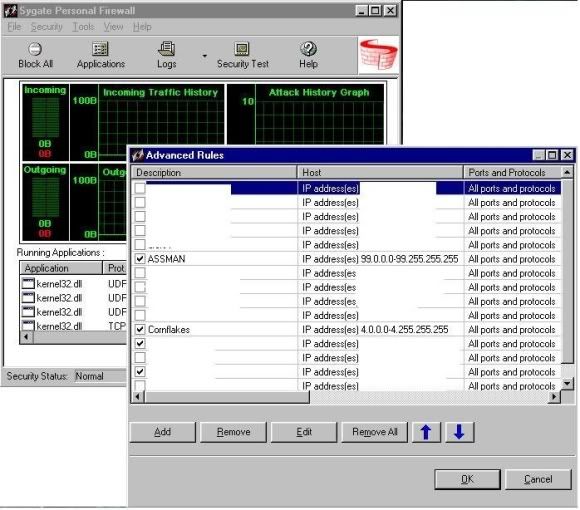Screen dimensions: 580x510
Task: Toggle the unchecked rule directly above Cornflakes
Action: [x=140, y=315]
